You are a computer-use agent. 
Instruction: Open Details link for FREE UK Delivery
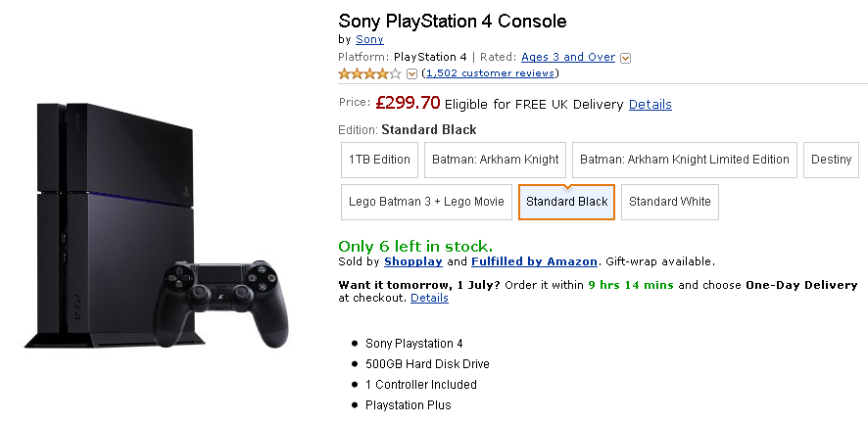click(x=650, y=105)
